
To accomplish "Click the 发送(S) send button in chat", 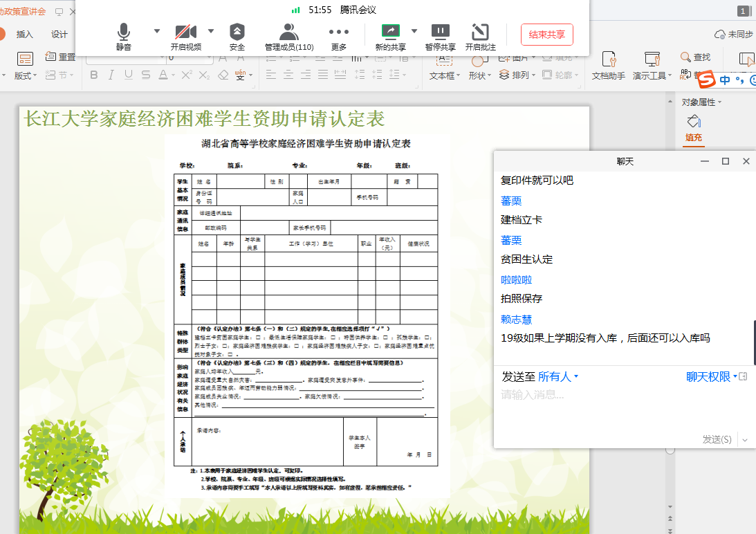I will pyautogui.click(x=717, y=439).
